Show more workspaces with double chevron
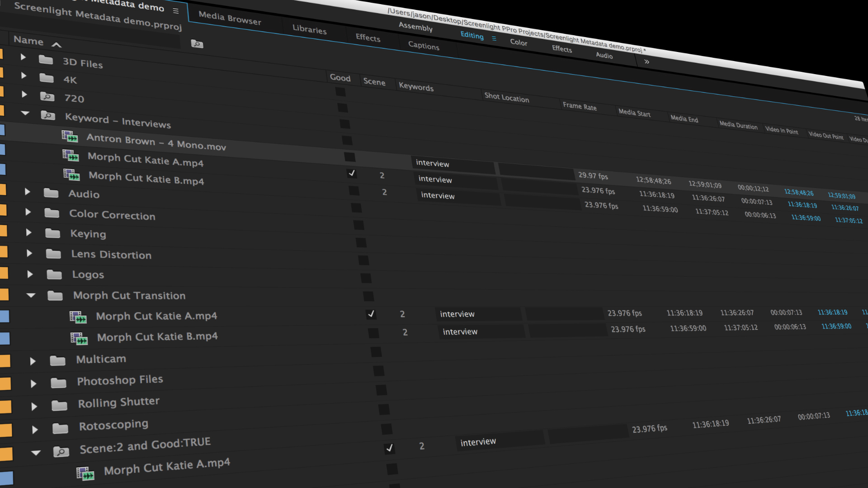 647,62
